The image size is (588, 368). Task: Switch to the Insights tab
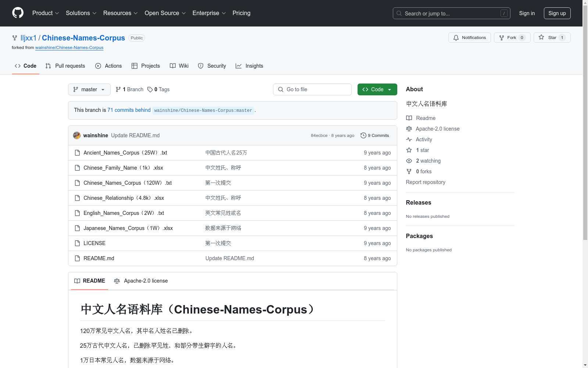[250, 66]
